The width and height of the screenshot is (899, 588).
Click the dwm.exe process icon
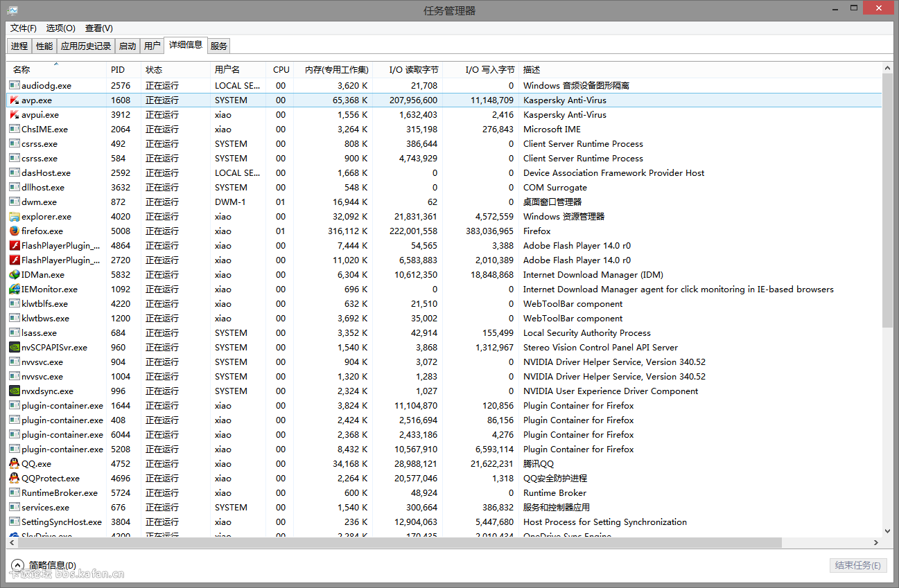[x=15, y=202]
